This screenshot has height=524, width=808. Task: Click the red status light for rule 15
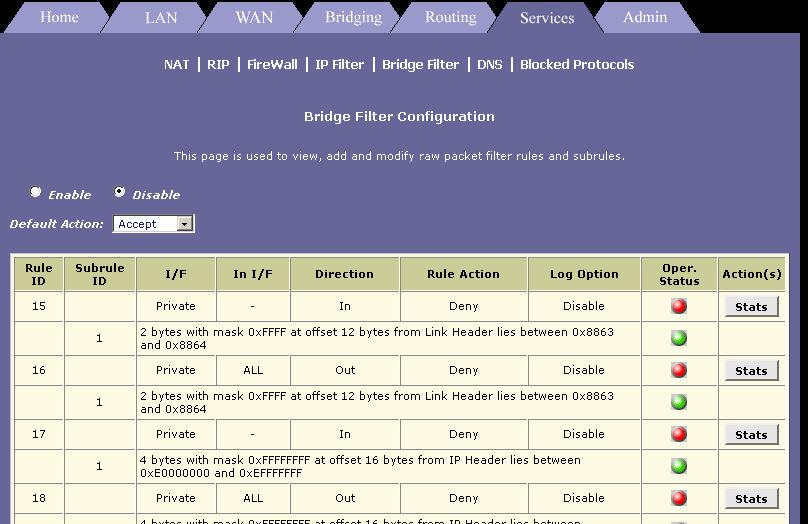click(x=679, y=306)
